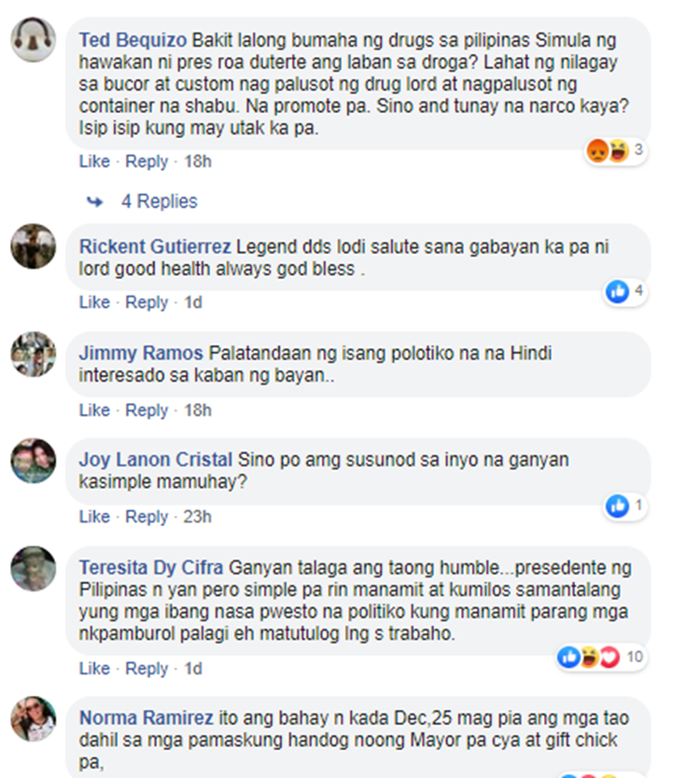
Task: Click Norma Ramirez's profile picture
Action: (x=34, y=719)
